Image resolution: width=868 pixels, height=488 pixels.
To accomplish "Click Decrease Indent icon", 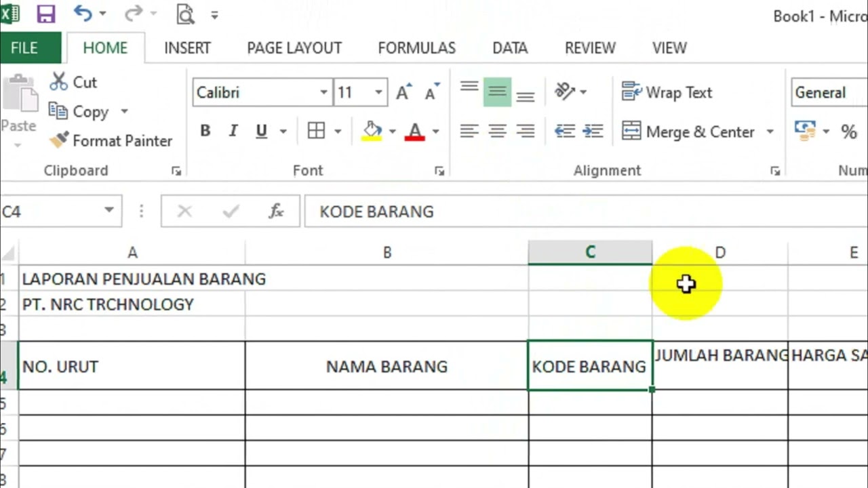I will pos(565,131).
